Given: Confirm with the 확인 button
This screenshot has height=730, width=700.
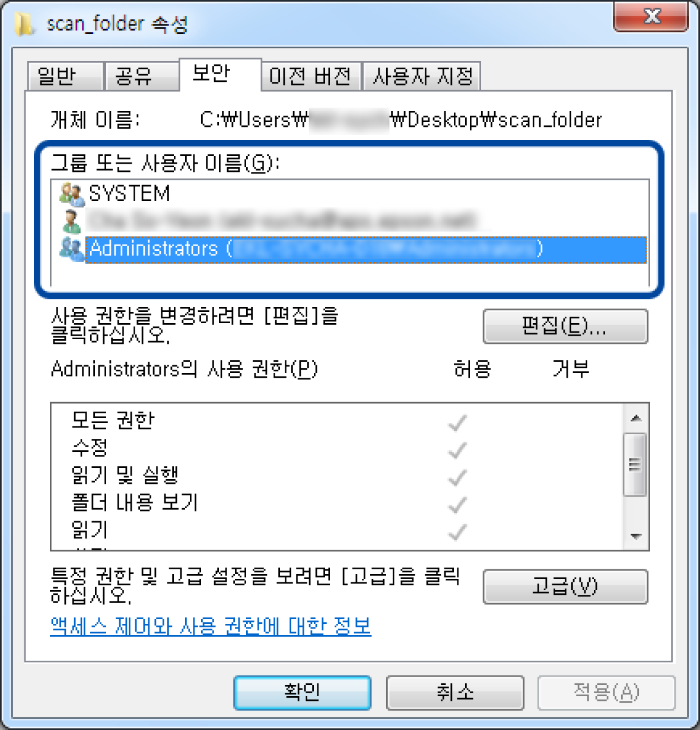Looking at the screenshot, I should [302, 692].
